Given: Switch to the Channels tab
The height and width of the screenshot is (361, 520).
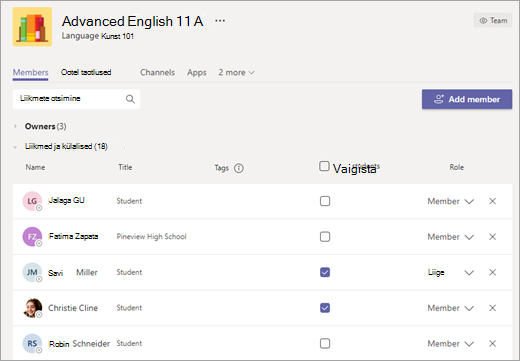Looking at the screenshot, I should [157, 72].
